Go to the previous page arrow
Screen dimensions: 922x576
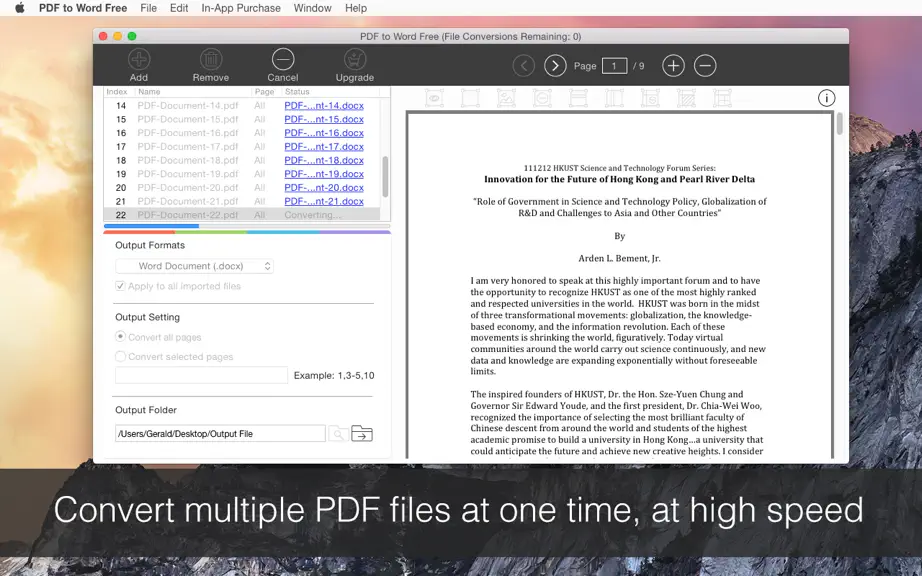523,66
